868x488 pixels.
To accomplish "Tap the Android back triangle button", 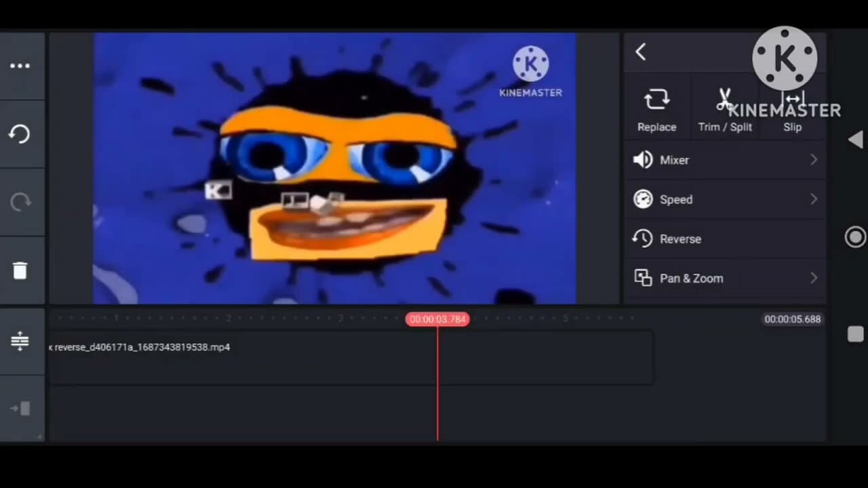I will pos(855,140).
